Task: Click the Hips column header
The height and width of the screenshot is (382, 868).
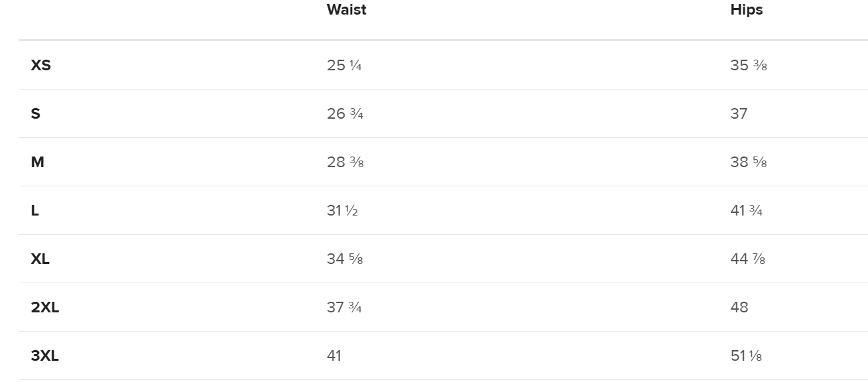Action: (746, 10)
